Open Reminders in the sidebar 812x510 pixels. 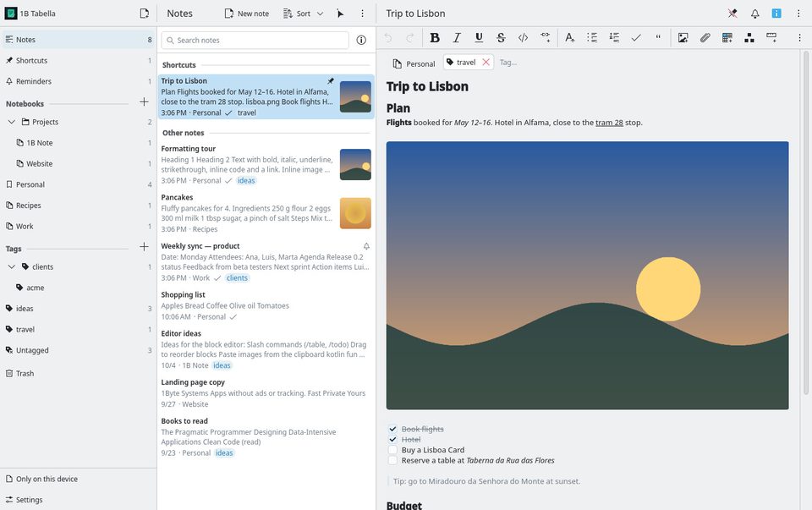[78, 81]
